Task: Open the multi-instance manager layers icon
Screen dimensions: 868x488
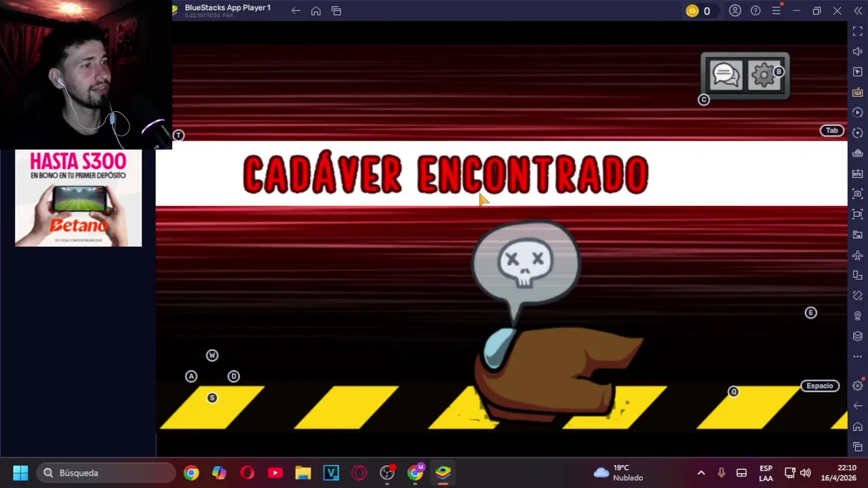Action: coord(858,336)
